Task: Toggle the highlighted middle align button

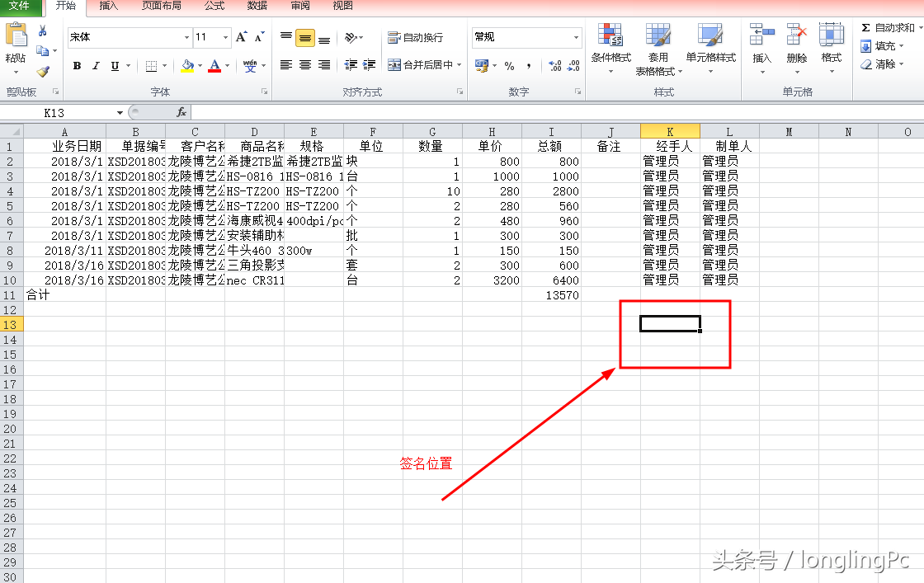Action: click(304, 38)
